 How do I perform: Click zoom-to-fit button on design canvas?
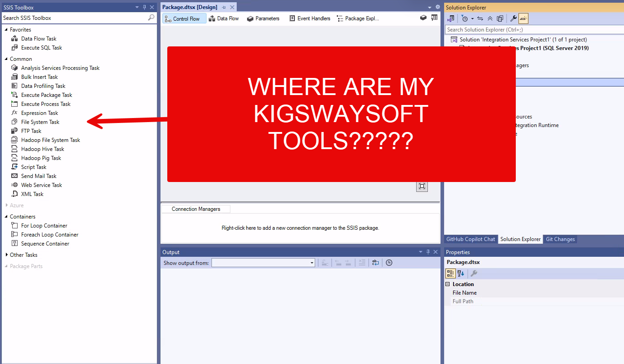click(x=422, y=186)
